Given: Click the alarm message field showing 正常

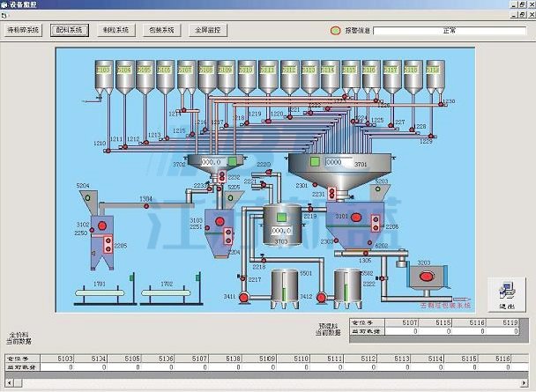Looking at the screenshot, I should [450, 31].
